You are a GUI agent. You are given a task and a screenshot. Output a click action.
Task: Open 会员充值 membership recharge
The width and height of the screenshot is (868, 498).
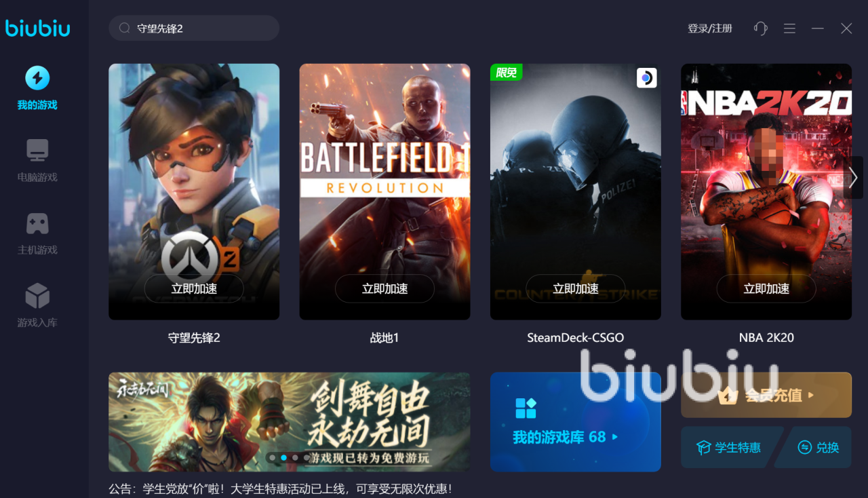766,395
